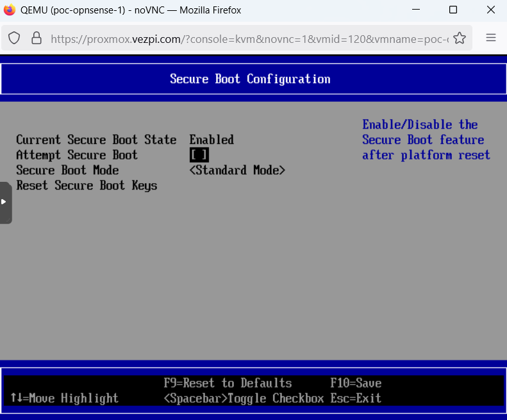Click the Enabled secure boot state value
The width and height of the screenshot is (507, 420).
pyautogui.click(x=212, y=140)
